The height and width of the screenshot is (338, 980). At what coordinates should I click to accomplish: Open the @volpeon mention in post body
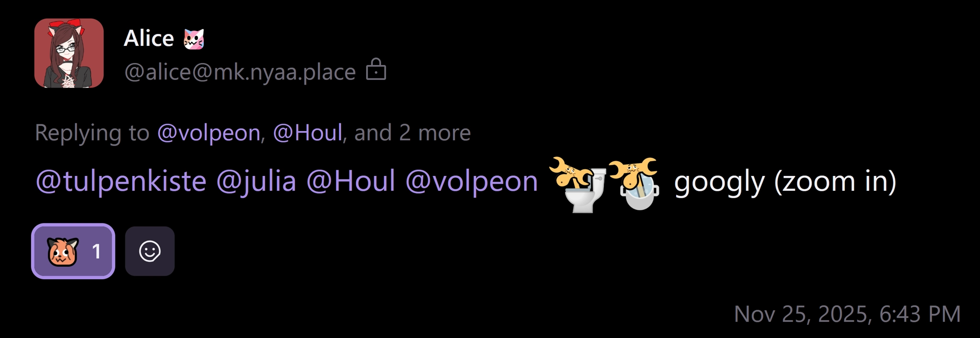click(x=472, y=181)
